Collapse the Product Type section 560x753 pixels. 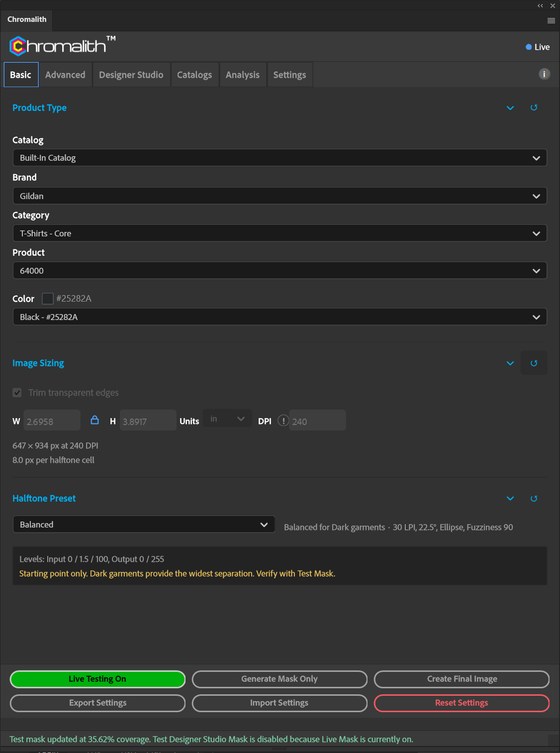click(510, 108)
